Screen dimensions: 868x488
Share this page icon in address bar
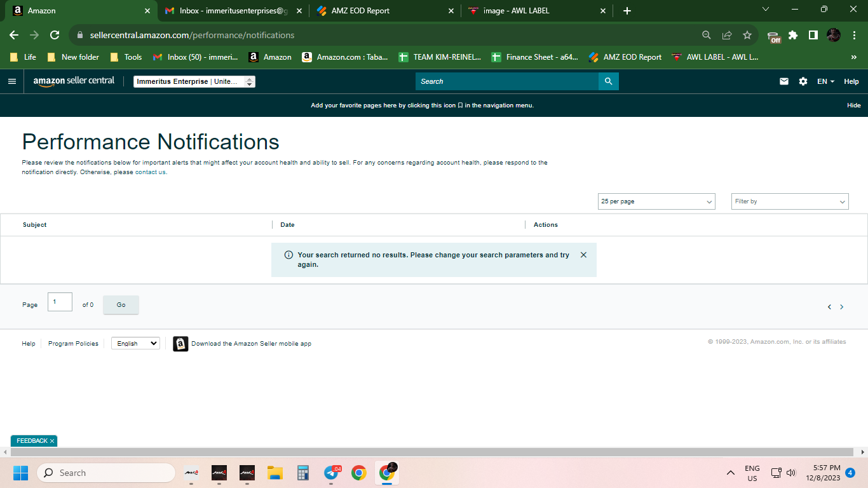pos(727,35)
